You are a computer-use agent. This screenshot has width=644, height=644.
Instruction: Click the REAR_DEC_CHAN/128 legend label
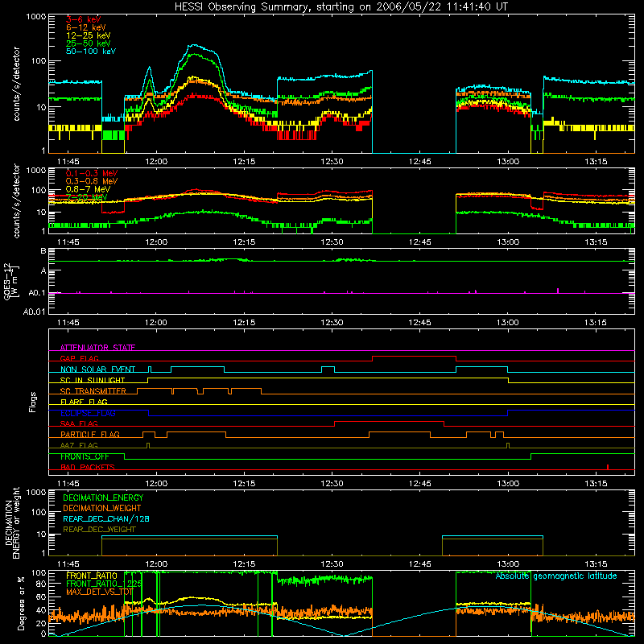106,518
